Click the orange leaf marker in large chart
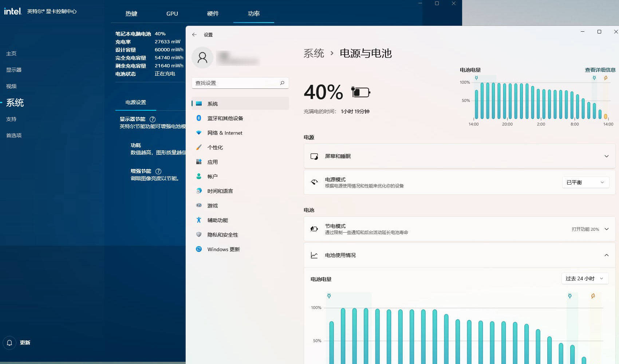The image size is (619, 364). click(x=593, y=296)
